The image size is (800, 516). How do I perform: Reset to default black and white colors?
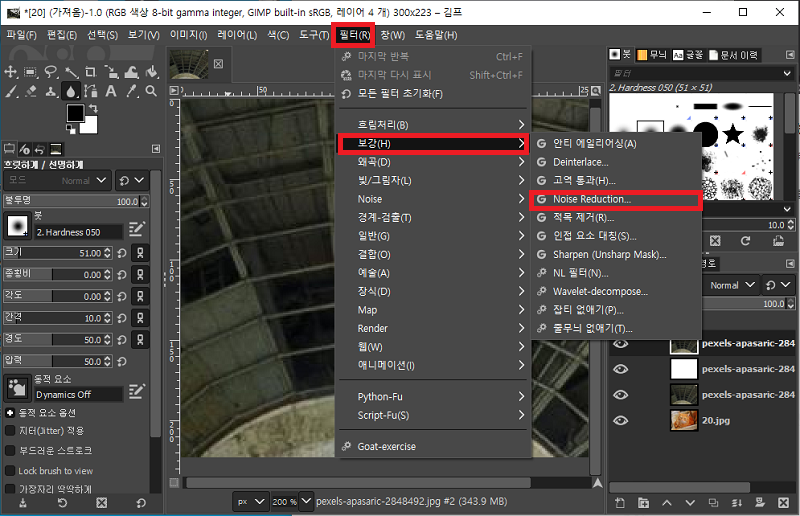point(71,130)
